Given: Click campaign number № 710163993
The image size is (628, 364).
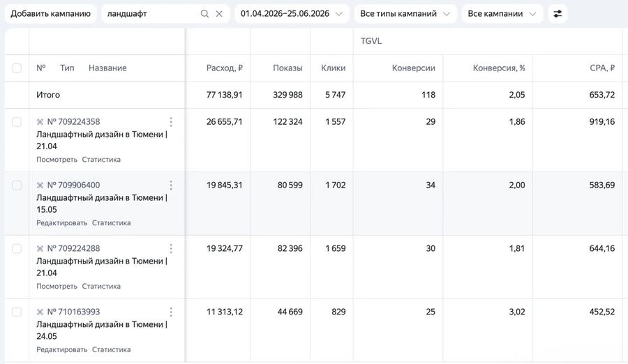Looking at the screenshot, I should tap(74, 312).
